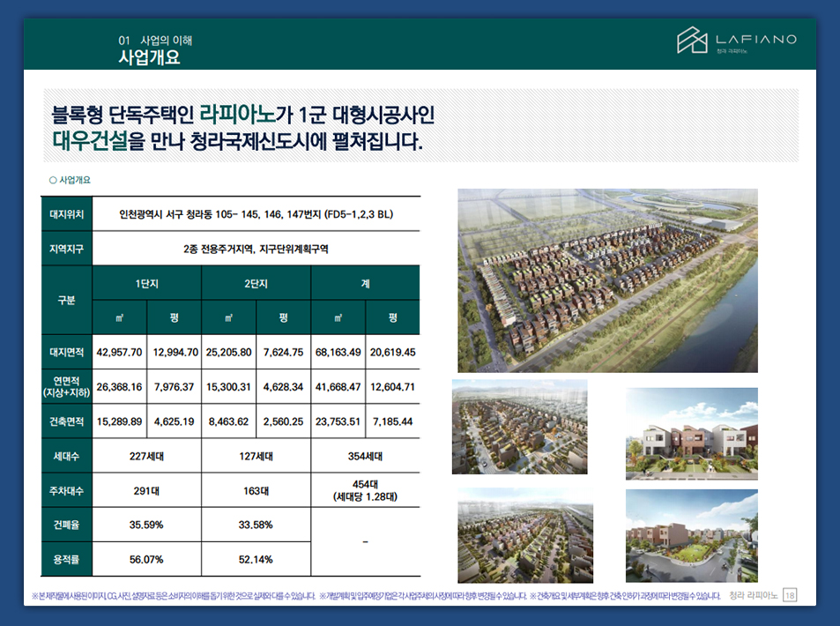
Task: Click the value 8,463.62
Action: (229, 421)
